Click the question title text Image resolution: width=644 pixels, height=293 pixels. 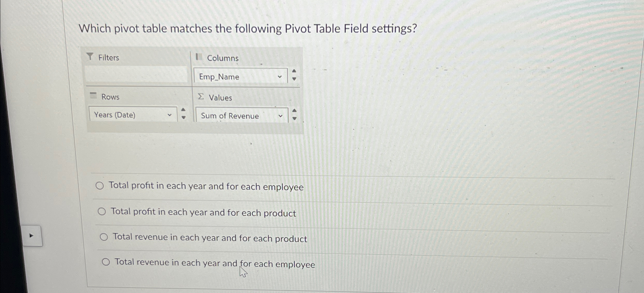[247, 28]
